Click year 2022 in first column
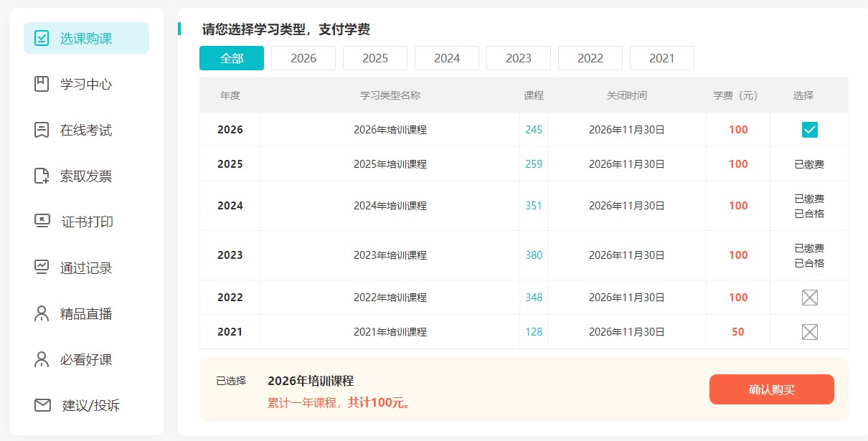This screenshot has height=441, width=868. point(230,298)
